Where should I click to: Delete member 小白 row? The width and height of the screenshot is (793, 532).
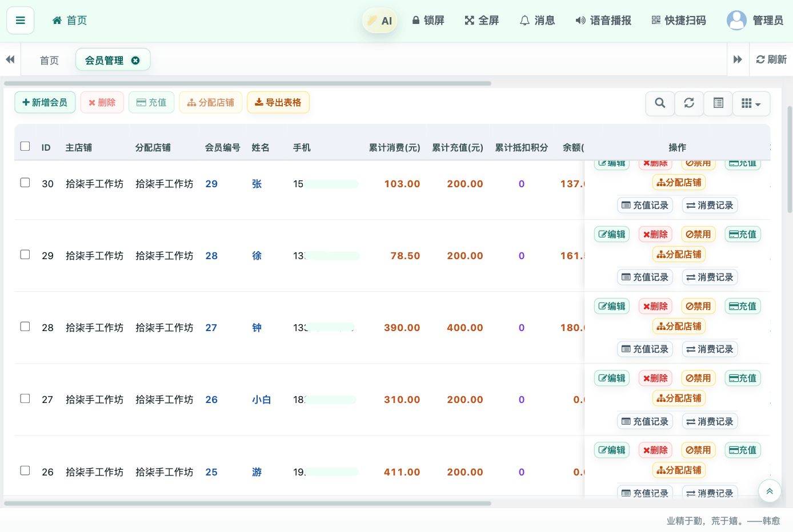pyautogui.click(x=655, y=378)
